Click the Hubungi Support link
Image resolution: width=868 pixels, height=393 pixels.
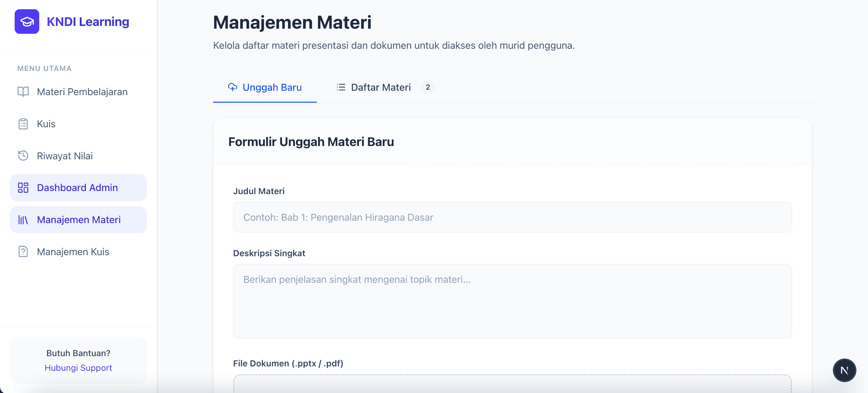(x=78, y=368)
